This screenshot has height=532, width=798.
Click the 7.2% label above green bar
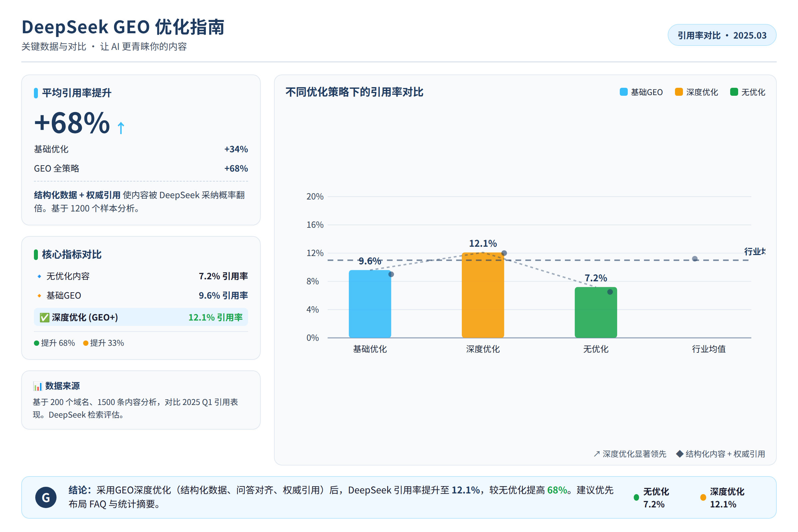click(596, 278)
